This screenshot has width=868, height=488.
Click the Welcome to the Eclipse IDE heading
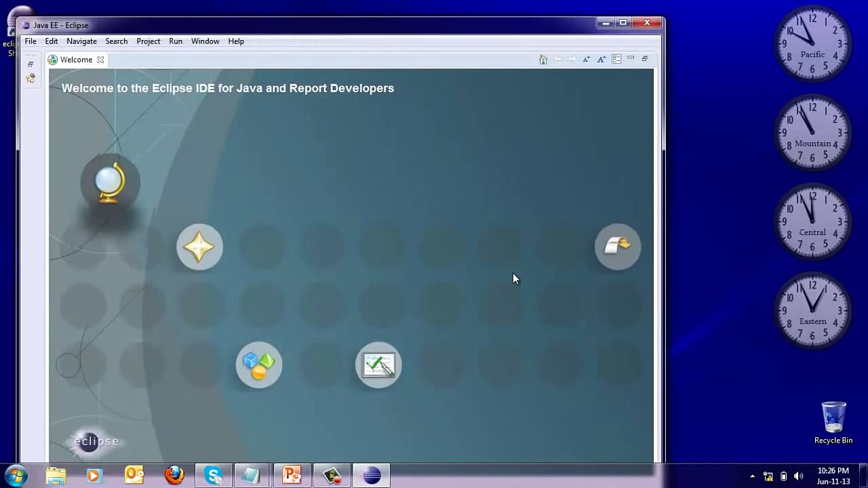click(x=228, y=88)
